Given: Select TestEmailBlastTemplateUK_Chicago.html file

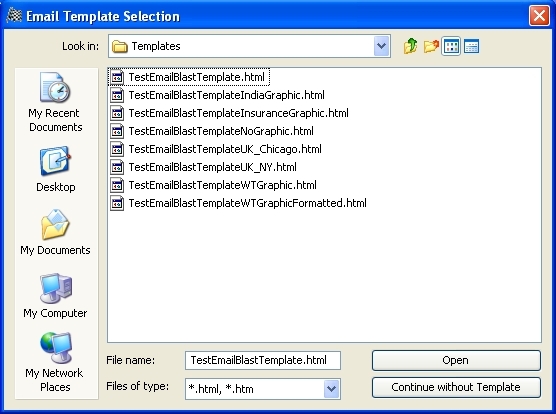Looking at the screenshot, I should [x=216, y=149].
